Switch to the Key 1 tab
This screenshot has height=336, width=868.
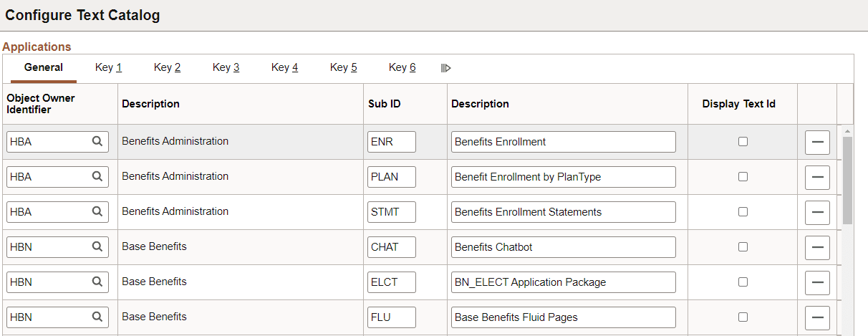pyautogui.click(x=108, y=67)
